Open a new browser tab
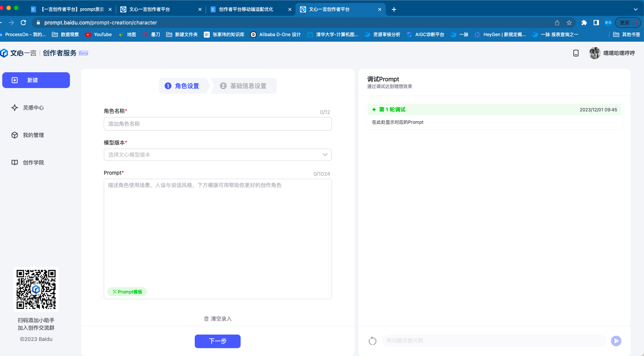Screen dimensions: 644x356 click(394, 9)
